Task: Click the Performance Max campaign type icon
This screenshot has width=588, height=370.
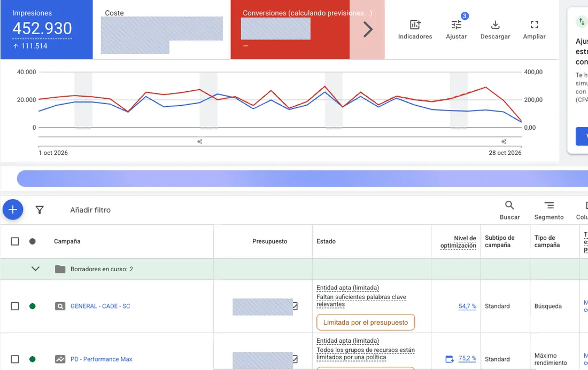Action: [x=60, y=359]
